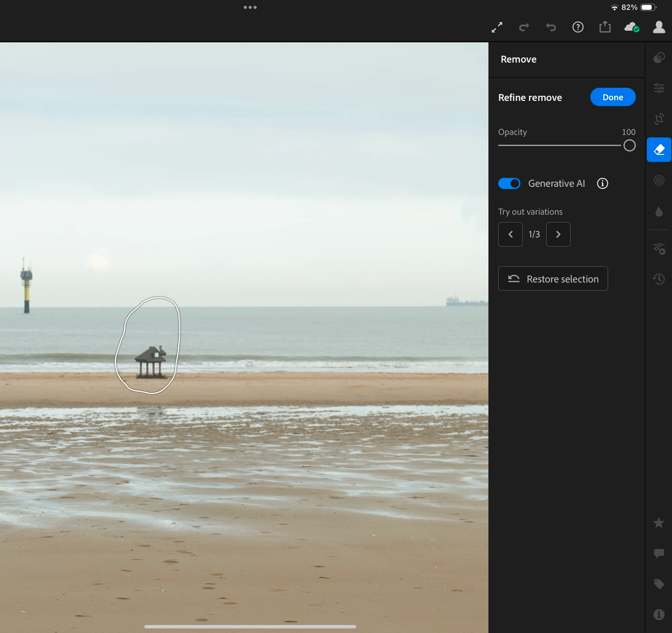Toggle the Generative AI switch
Viewport: 672px width, 633px height.
coord(509,183)
